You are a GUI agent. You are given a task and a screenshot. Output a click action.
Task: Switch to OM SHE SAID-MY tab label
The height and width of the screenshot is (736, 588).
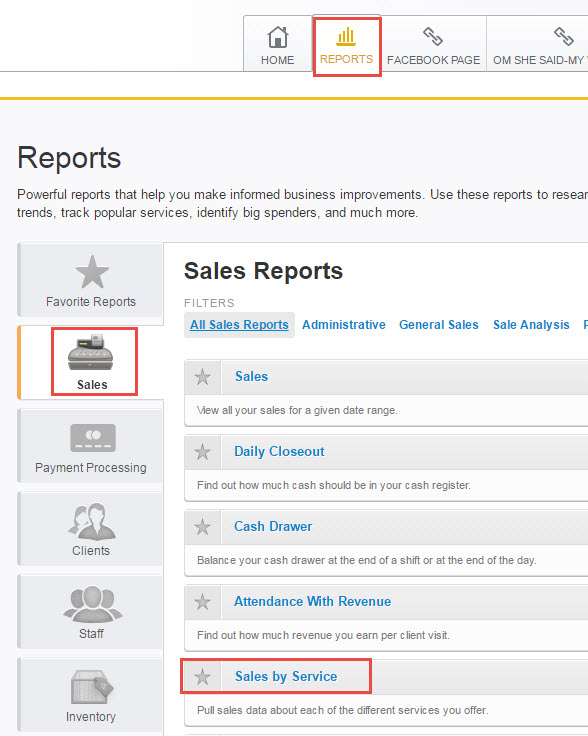click(540, 60)
